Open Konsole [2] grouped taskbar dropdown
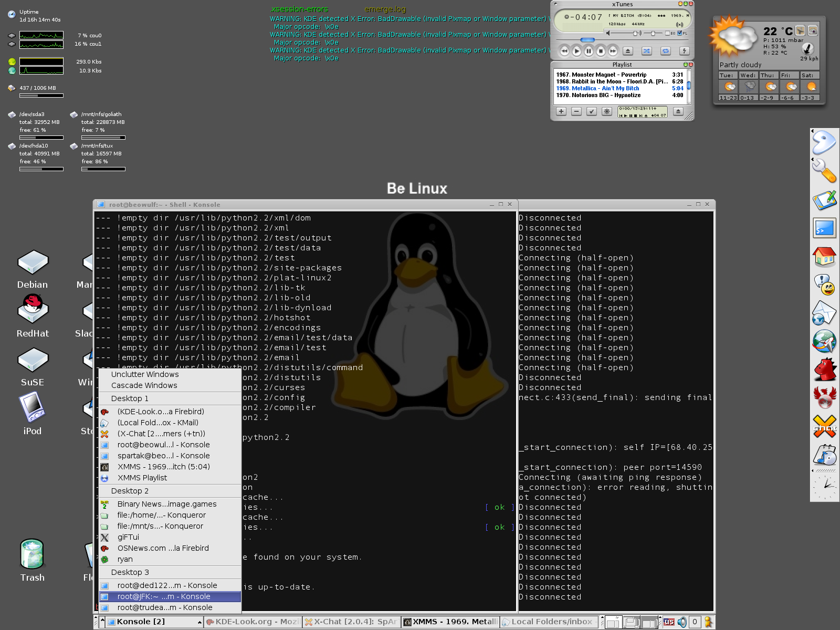The image size is (840, 630). point(154,622)
